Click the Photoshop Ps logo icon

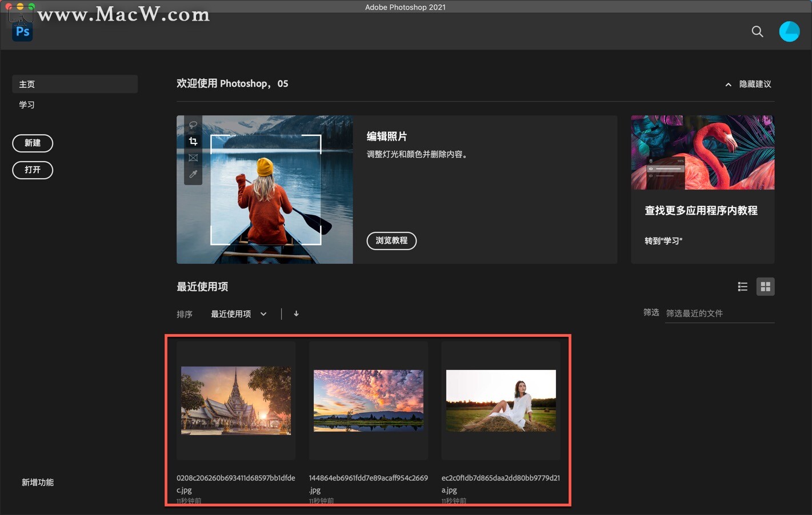point(22,32)
